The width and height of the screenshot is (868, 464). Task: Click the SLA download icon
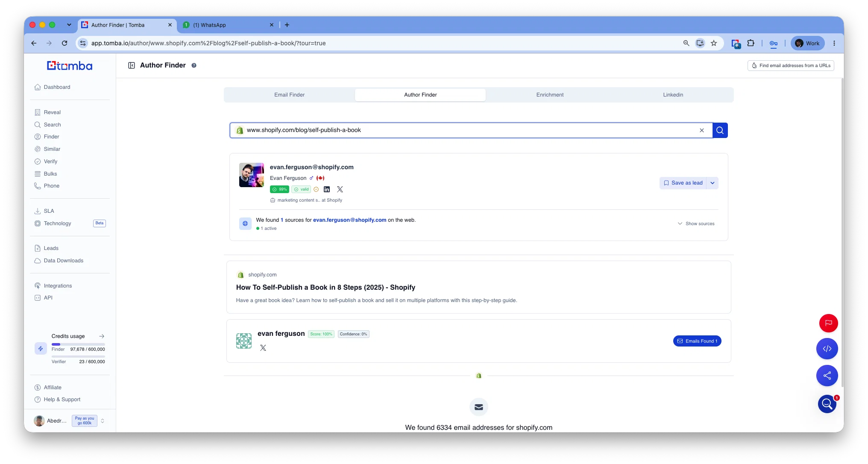click(38, 211)
